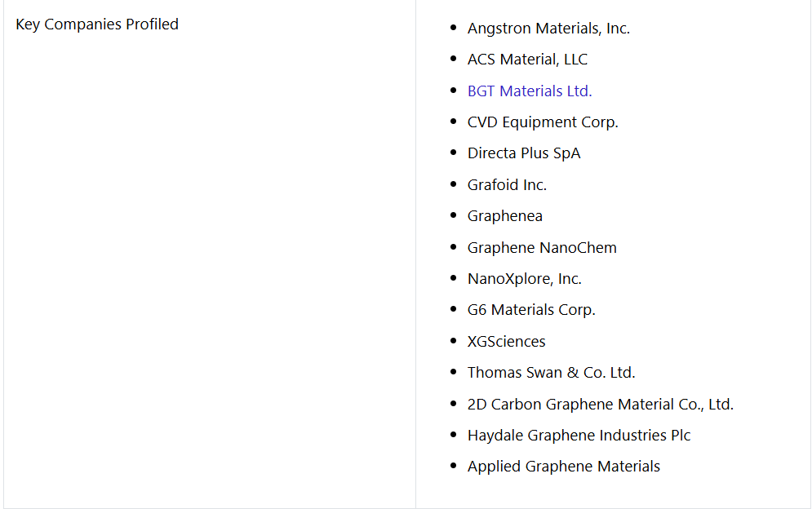Click G6 Materials Corp. entry
Viewport: 812px width, 509px height.
531,310
